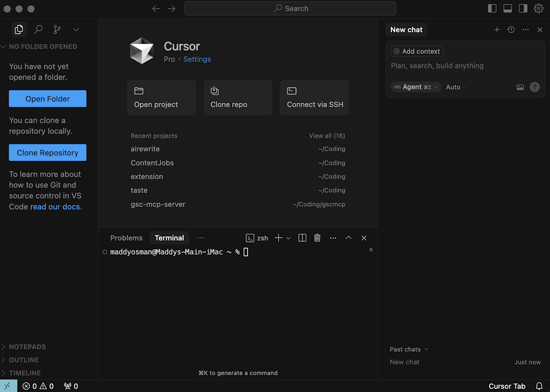Open the Explorer view icon

pos(19,29)
